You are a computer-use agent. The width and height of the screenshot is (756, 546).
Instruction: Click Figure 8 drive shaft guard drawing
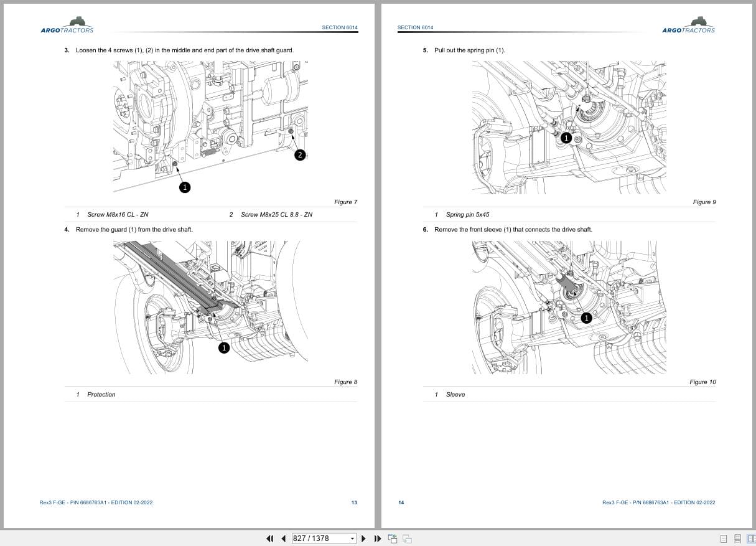(x=211, y=307)
